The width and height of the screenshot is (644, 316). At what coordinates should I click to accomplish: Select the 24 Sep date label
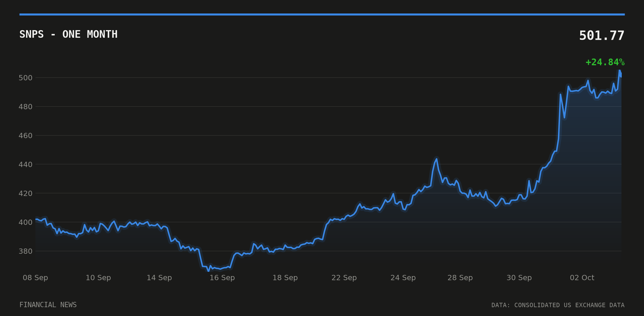point(403,278)
